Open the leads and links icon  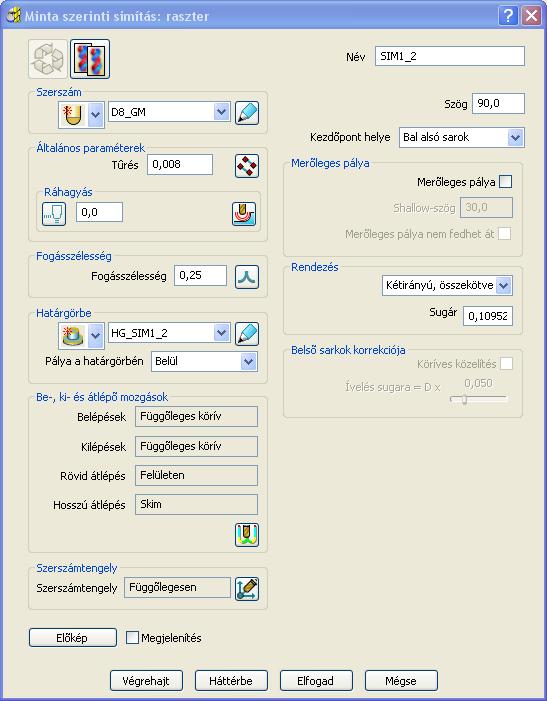click(247, 535)
